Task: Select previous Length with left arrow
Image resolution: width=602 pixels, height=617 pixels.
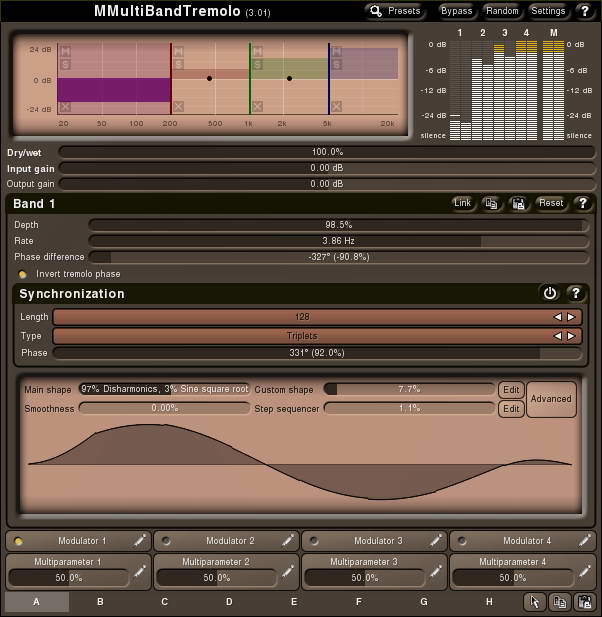Action: point(558,317)
